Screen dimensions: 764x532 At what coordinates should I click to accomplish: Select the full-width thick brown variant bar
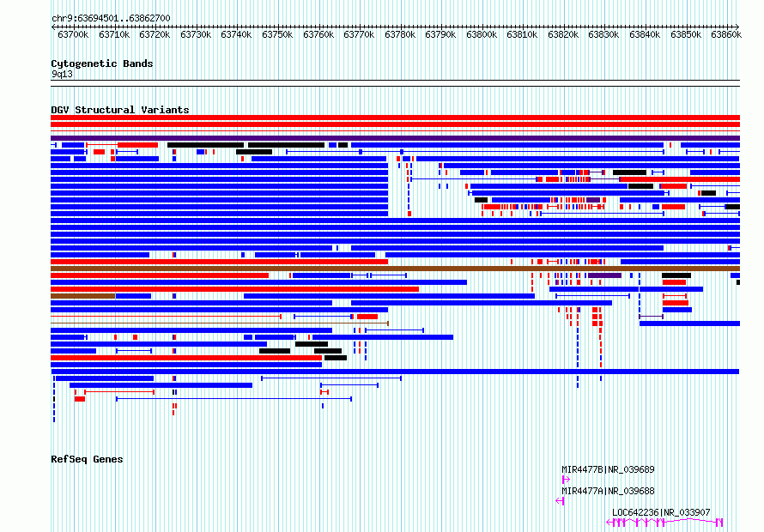[395, 269]
